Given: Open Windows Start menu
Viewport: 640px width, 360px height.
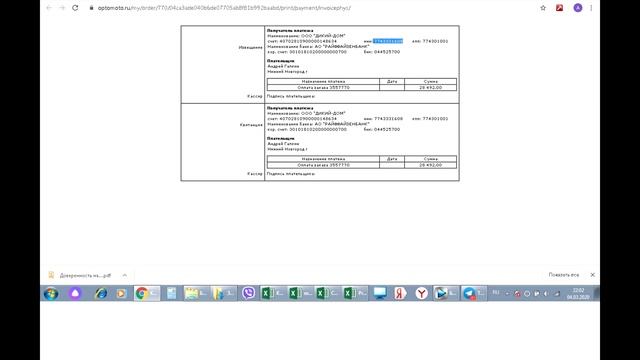Looking at the screenshot, I should (51, 293).
